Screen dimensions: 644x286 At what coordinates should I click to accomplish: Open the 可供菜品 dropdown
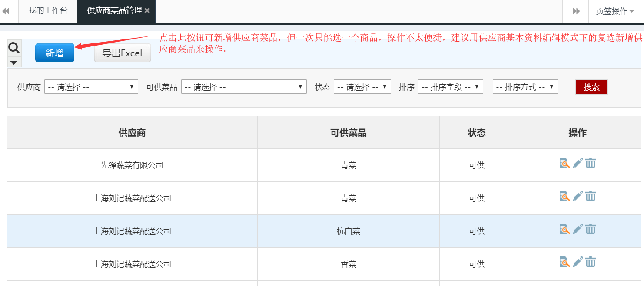[244, 87]
